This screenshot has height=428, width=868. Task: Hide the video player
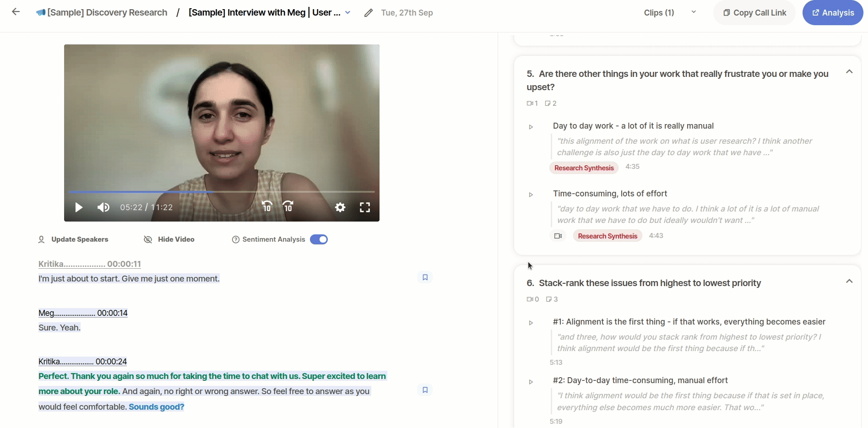(x=169, y=239)
